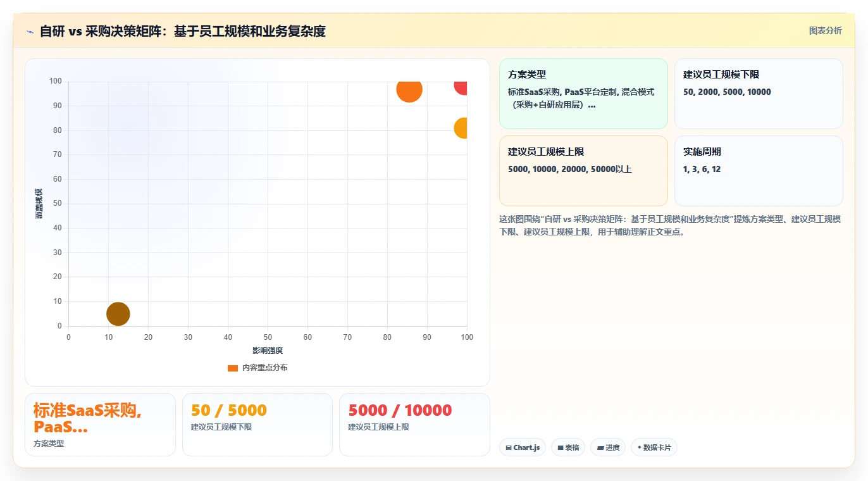The image size is (868, 481).
Task: Click the 进度 tag chip
Action: (x=608, y=447)
